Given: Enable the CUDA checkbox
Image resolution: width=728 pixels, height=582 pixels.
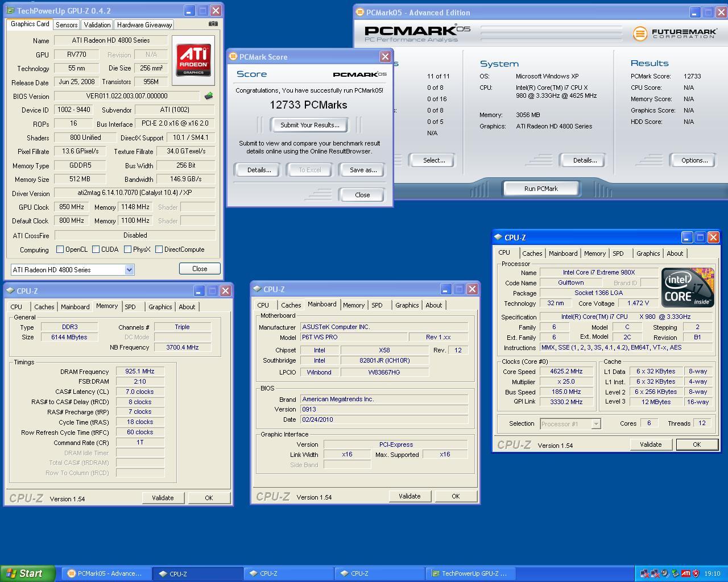Looking at the screenshot, I should click(96, 250).
